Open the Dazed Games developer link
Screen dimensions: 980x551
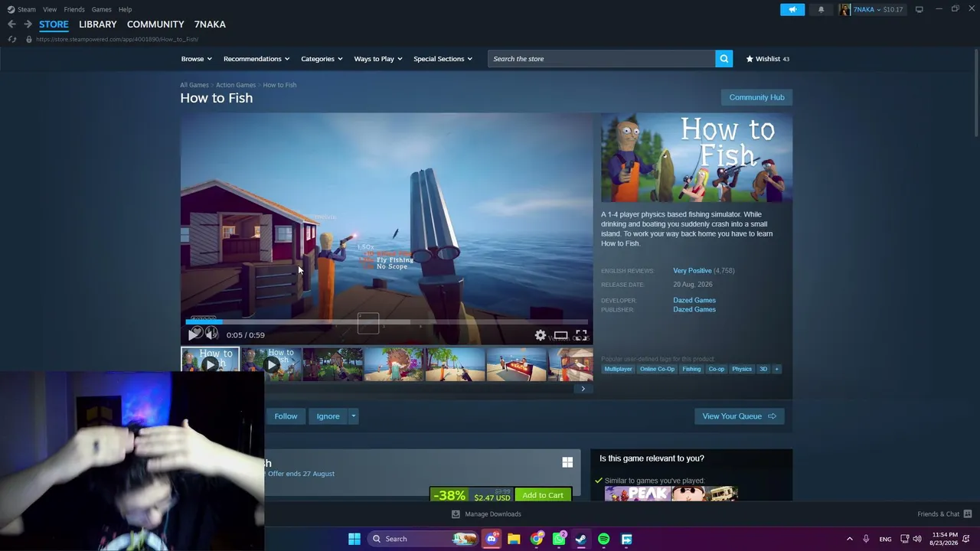[x=694, y=300]
